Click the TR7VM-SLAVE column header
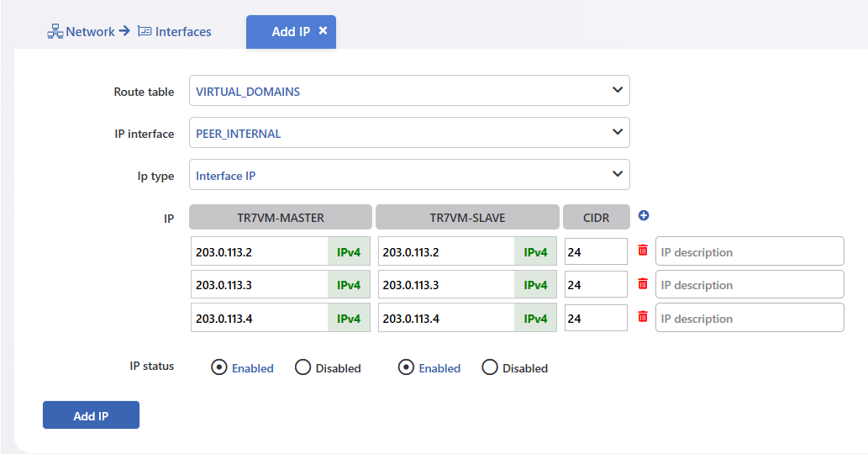868x454 pixels. (467, 217)
